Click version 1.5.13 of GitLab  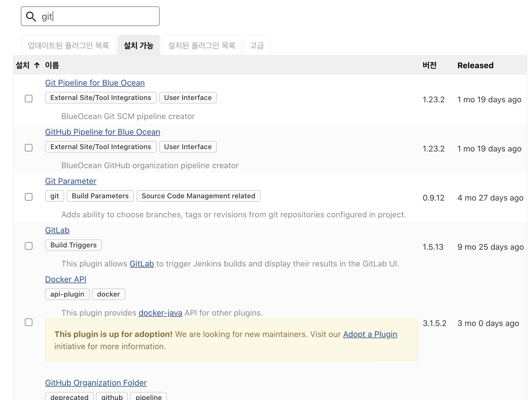pos(433,247)
